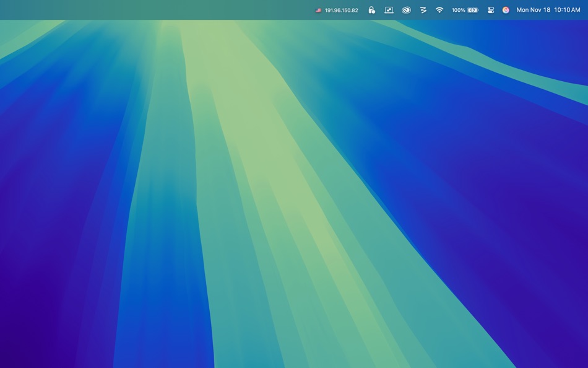Open the screen display menu bar icon

[x=389, y=10]
